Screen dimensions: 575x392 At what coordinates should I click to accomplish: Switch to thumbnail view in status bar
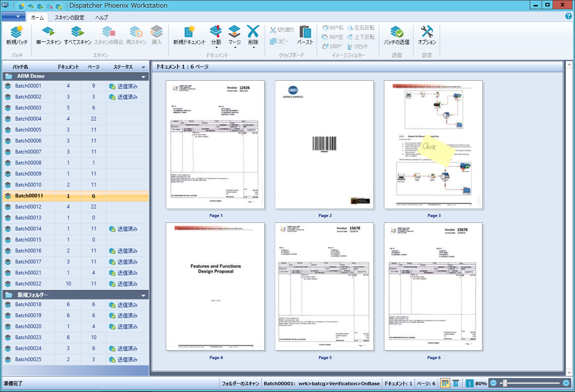[445, 383]
